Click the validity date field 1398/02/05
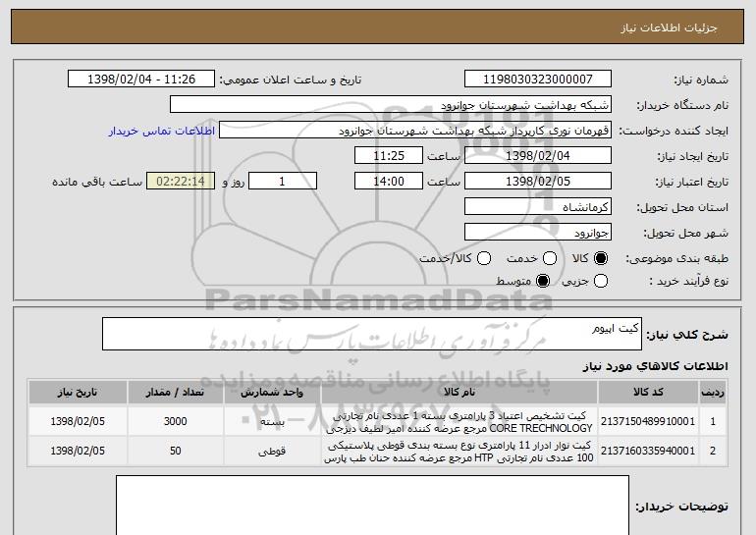Screen dimensions: 756x535 538,182
